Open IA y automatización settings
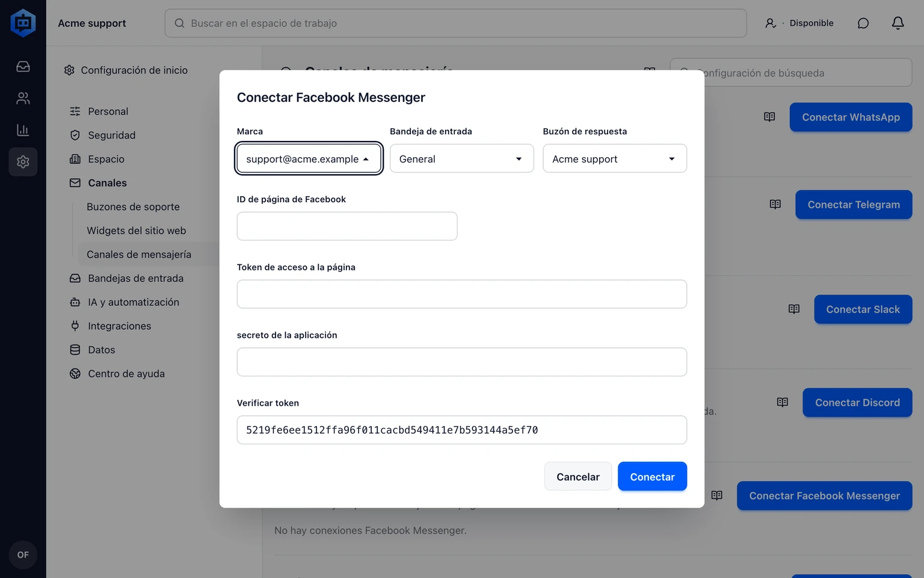 coord(134,302)
